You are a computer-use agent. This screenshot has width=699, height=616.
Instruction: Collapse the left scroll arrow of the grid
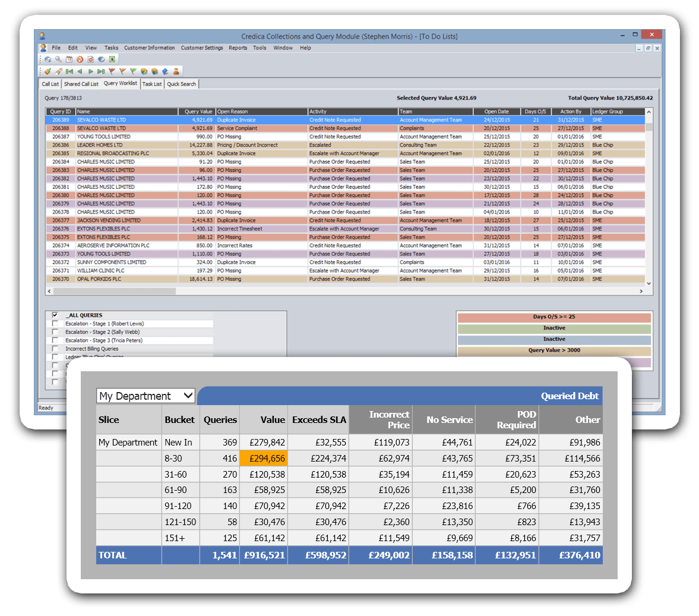(x=49, y=291)
